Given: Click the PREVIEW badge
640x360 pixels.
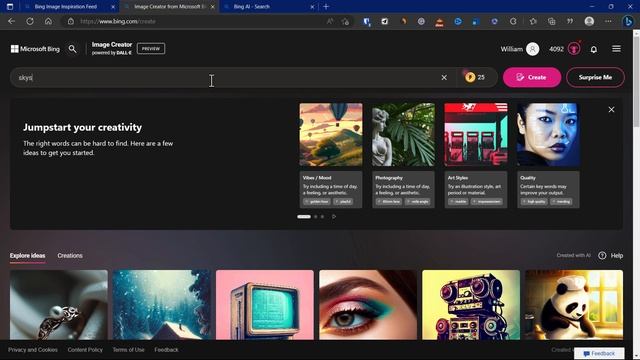Looking at the screenshot, I should click(x=151, y=49).
